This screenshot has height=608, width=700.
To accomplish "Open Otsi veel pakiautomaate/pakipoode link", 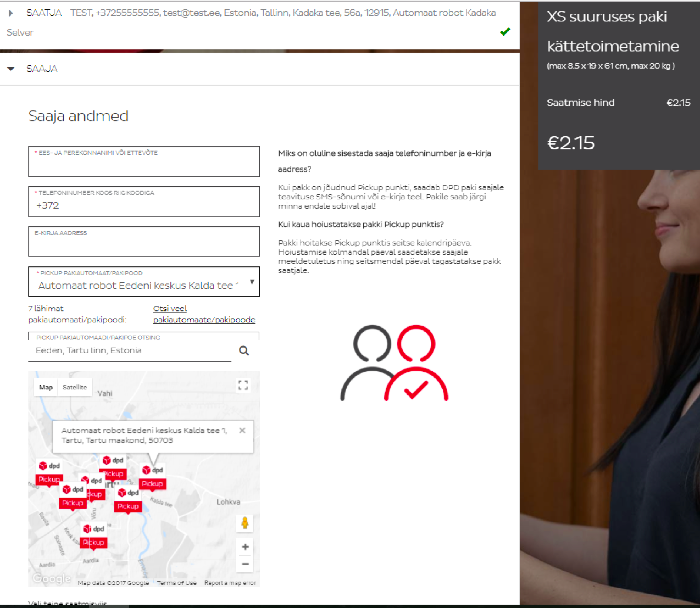I will pos(204,314).
